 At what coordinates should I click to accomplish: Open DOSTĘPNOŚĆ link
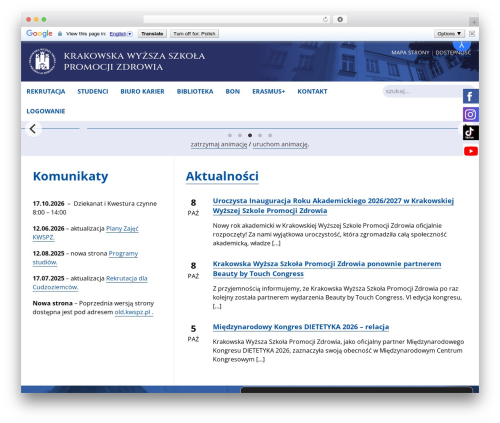pyautogui.click(x=453, y=53)
